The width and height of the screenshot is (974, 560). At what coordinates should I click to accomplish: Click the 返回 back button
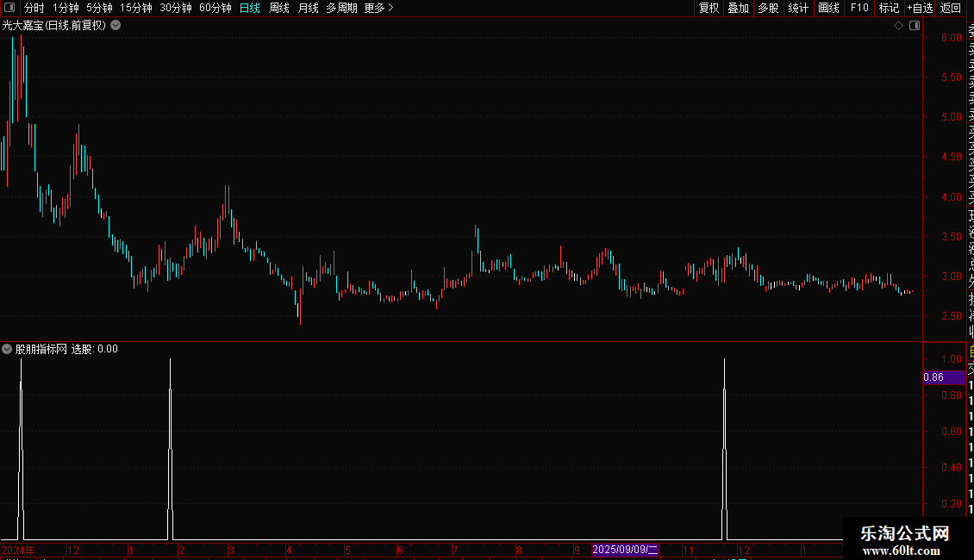(x=951, y=8)
